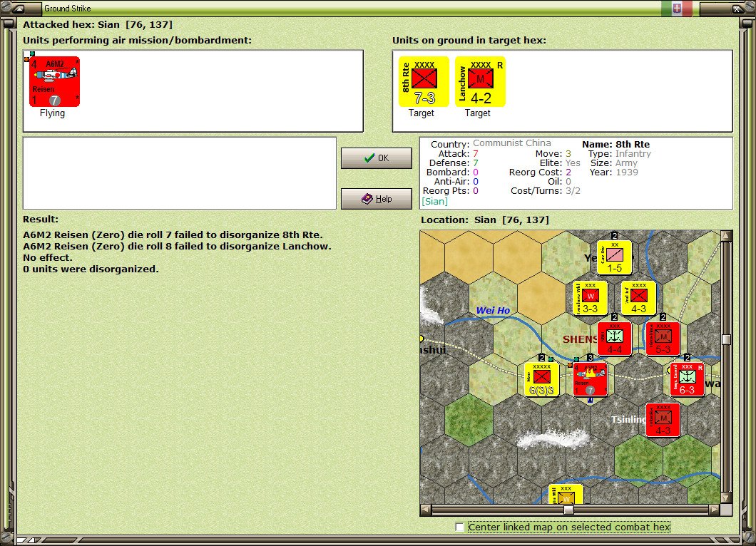Click the Tsinling label on map
This screenshot has width=756, height=546.
(x=629, y=419)
